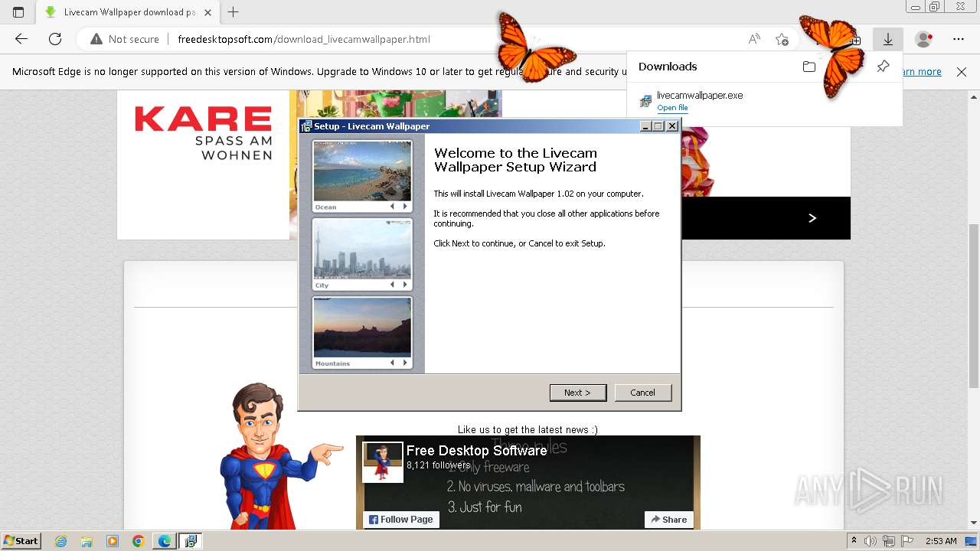Launch Google Chrome from taskbar

(x=139, y=541)
